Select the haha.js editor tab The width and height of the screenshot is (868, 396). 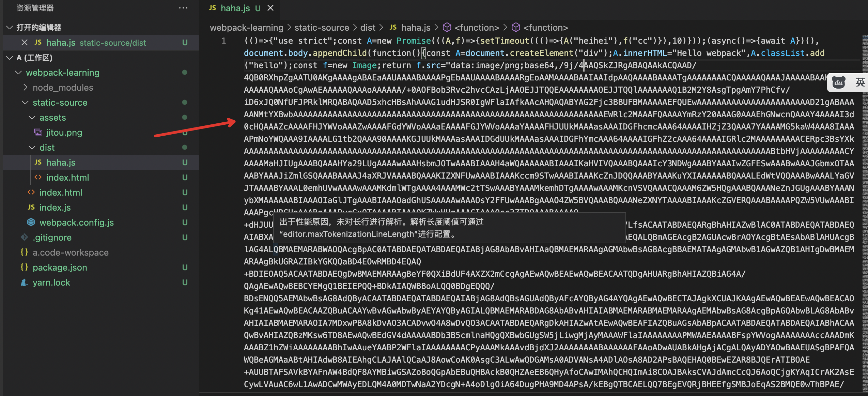(x=235, y=8)
